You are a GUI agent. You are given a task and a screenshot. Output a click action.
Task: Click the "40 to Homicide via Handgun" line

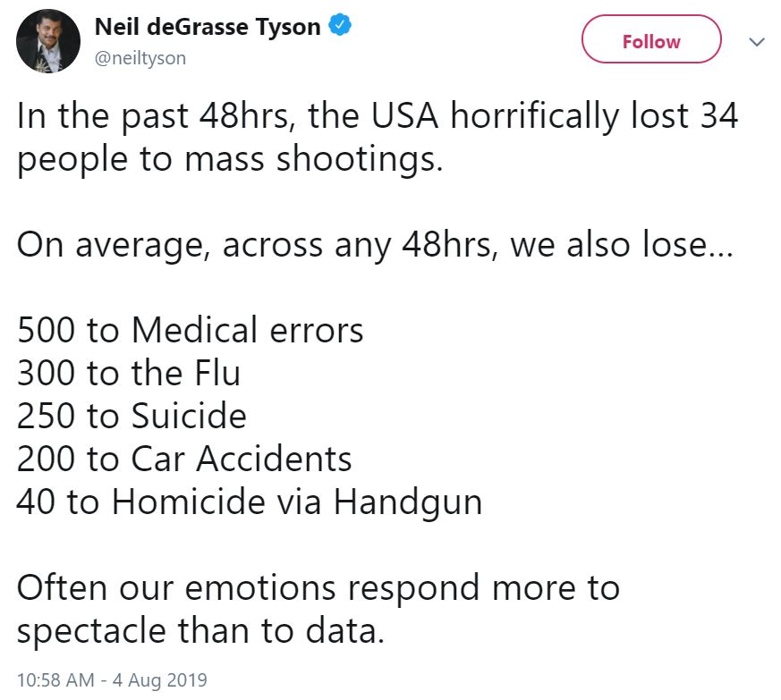point(250,502)
